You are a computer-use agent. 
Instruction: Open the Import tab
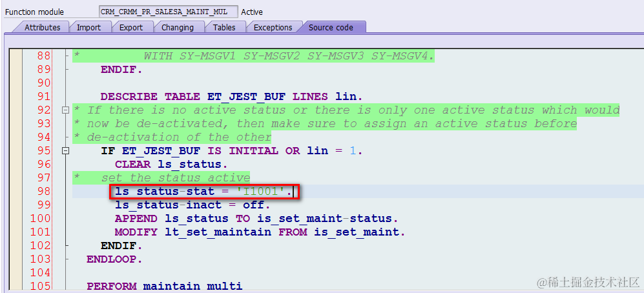pyautogui.click(x=88, y=28)
